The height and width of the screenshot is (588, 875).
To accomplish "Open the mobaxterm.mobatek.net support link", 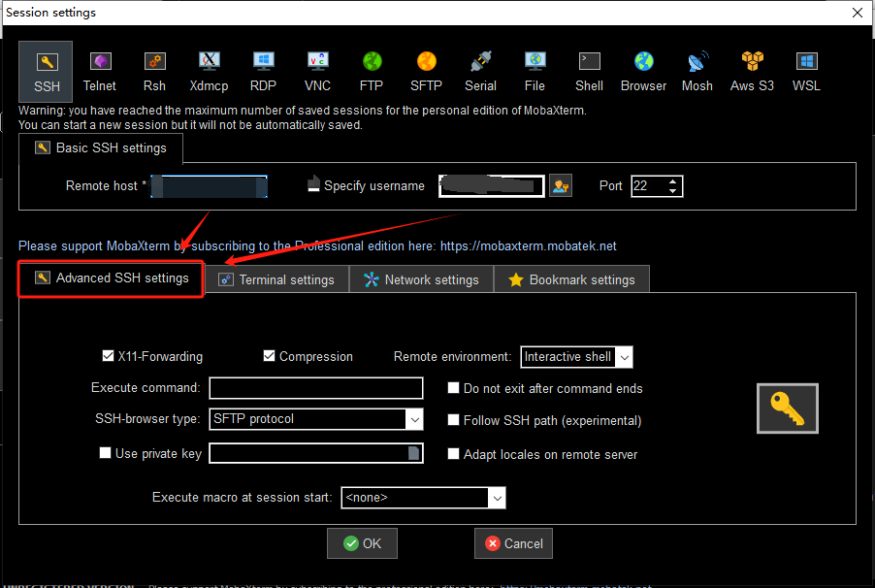I will pyautogui.click(x=528, y=246).
